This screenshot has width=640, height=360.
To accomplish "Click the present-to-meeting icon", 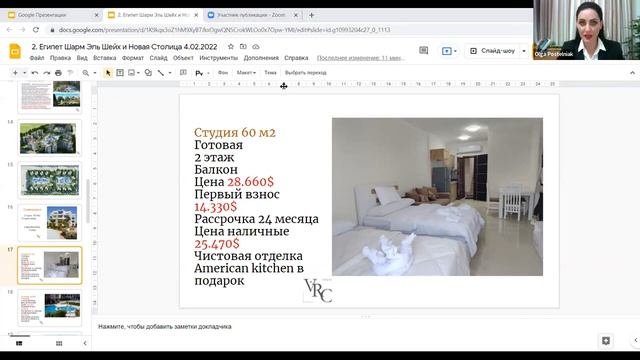I will pyautogui.click(x=447, y=51).
